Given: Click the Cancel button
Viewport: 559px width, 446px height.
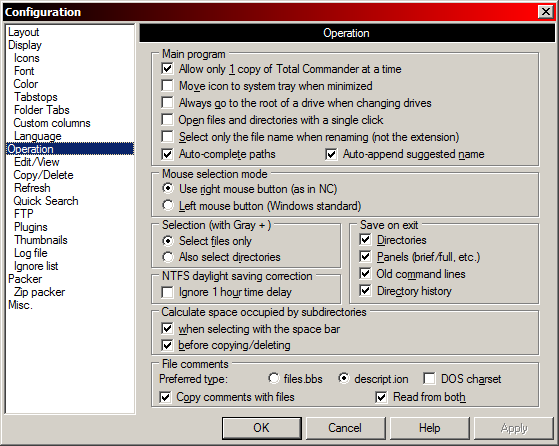Looking at the screenshot, I should (345, 428).
